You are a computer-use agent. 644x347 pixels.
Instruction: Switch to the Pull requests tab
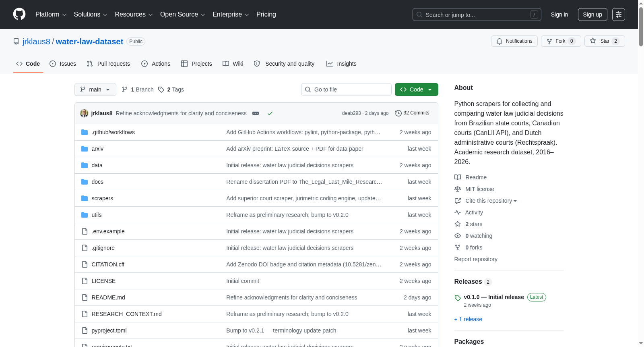(x=108, y=64)
